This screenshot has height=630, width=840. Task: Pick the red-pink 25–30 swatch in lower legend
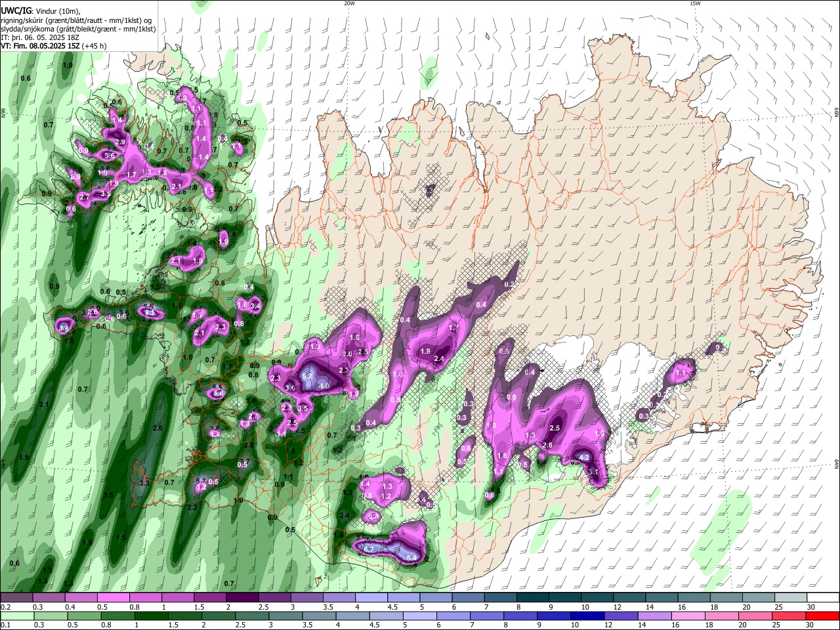coord(788,616)
